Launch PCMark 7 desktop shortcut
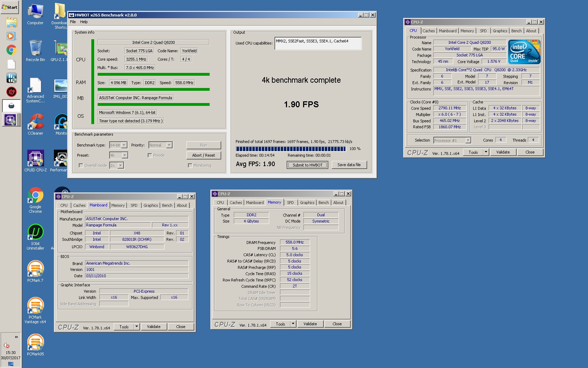Viewport: 588px width, 368px height. (x=35, y=271)
